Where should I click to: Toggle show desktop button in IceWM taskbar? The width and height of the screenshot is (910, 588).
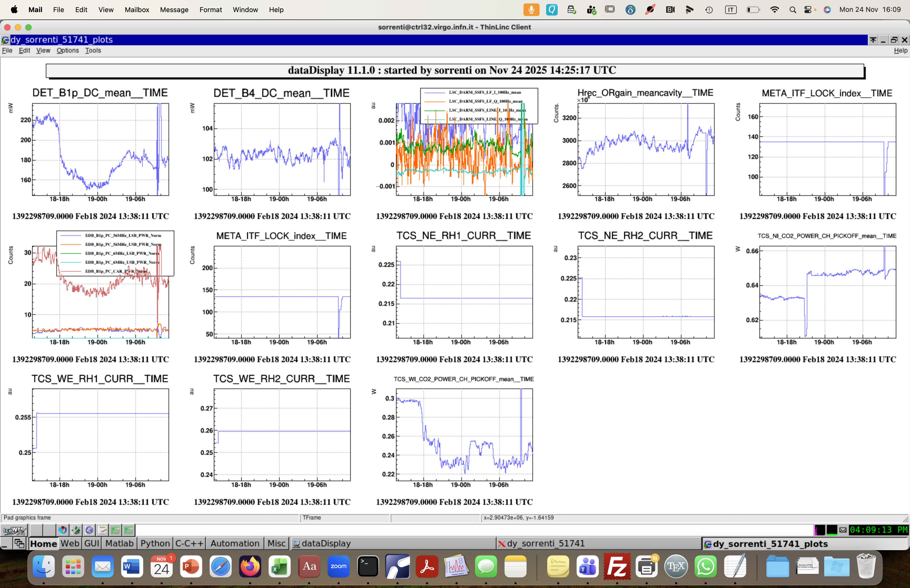(5, 543)
